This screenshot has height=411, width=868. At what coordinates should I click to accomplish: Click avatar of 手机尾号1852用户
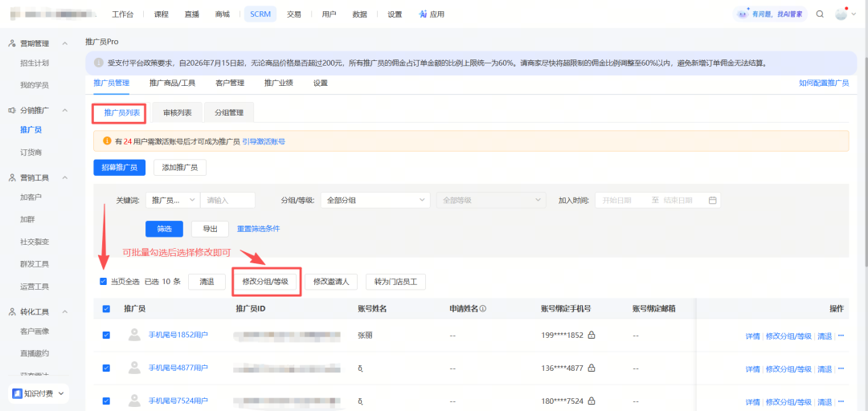coord(134,335)
